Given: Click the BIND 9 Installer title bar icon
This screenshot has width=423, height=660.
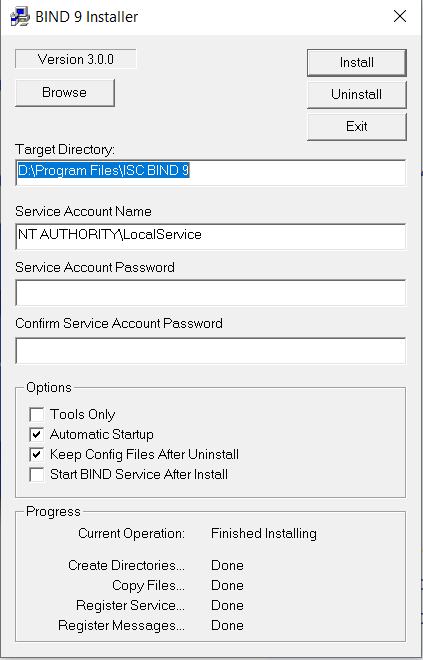Looking at the screenshot, I should point(20,17).
